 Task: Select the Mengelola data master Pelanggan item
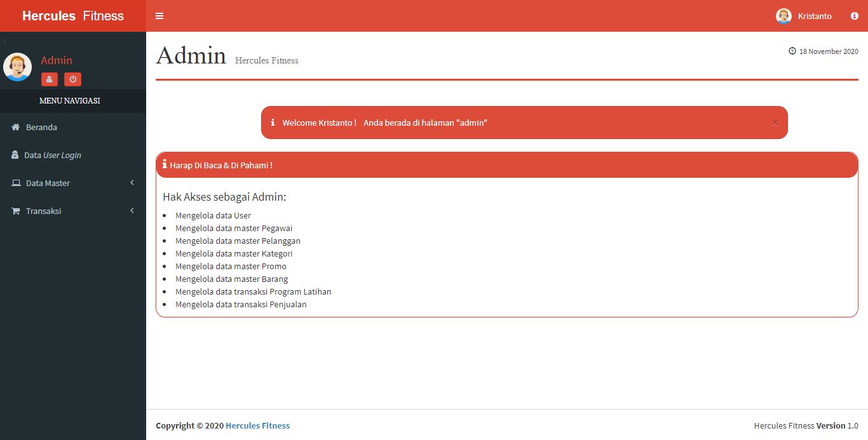pyautogui.click(x=238, y=241)
